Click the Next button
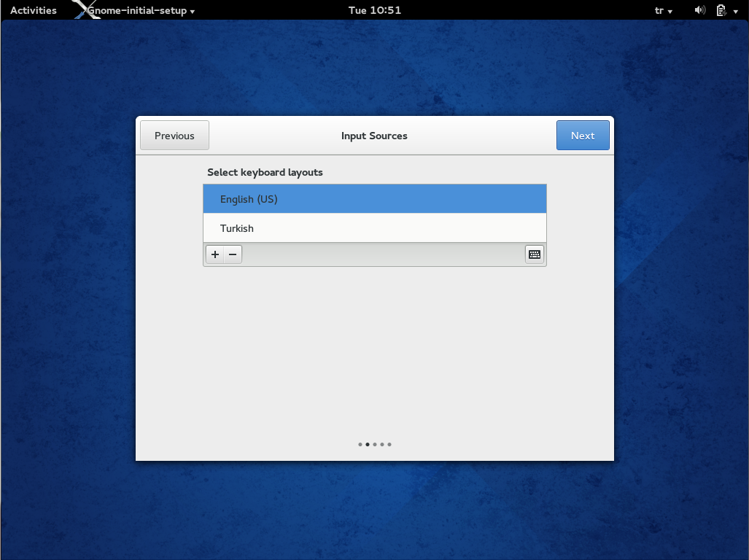 coord(583,135)
